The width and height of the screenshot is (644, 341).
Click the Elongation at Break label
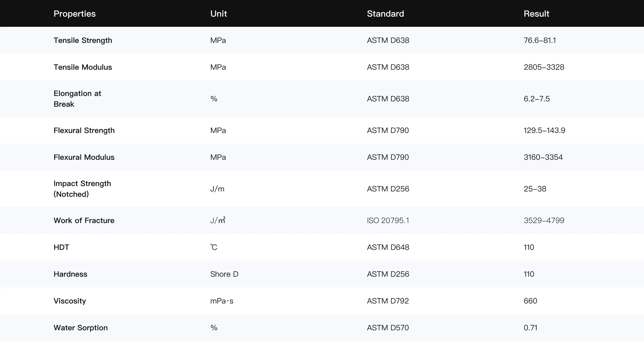coord(77,99)
